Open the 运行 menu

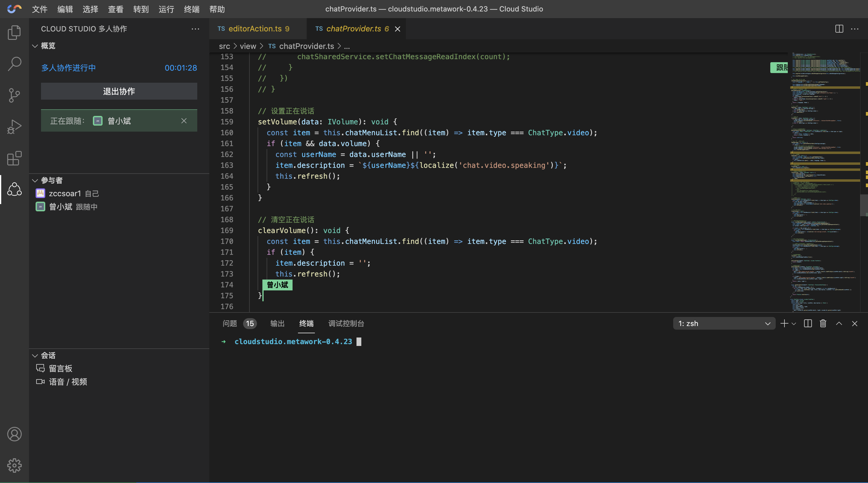(166, 9)
